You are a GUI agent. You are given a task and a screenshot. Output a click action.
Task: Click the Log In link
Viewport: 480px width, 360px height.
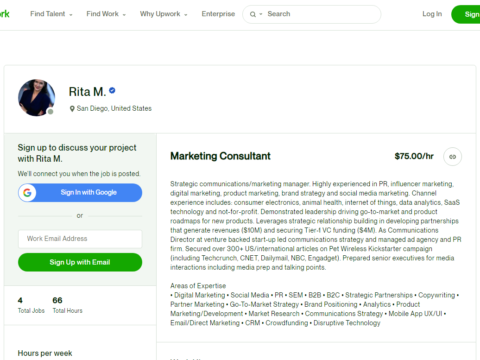(x=432, y=14)
